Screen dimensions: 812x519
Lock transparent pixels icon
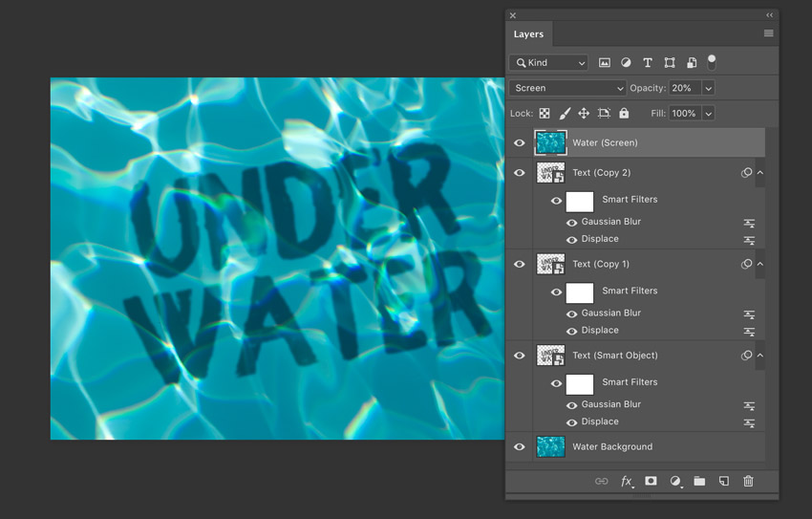click(x=545, y=114)
